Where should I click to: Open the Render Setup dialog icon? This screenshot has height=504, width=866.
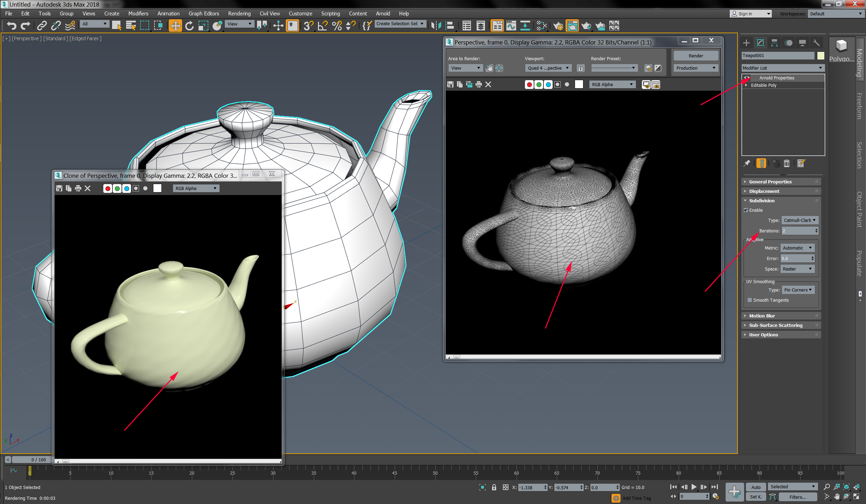pos(559,26)
